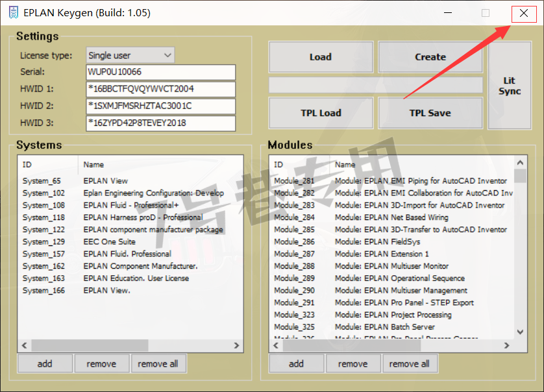544x392 pixels.
Task: Click the ID column header in Modules
Action: pos(300,164)
